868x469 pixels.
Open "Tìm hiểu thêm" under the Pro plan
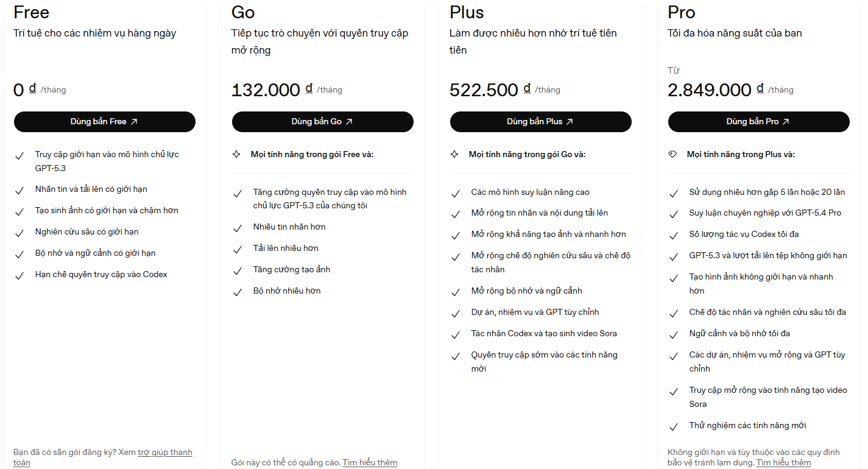point(783,463)
